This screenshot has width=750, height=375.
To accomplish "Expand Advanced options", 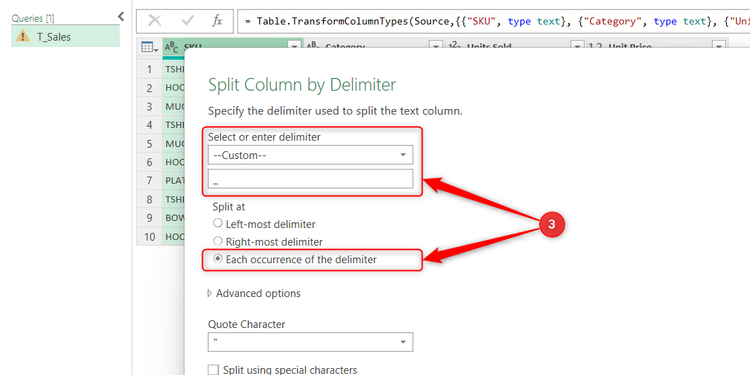I will (x=254, y=293).
